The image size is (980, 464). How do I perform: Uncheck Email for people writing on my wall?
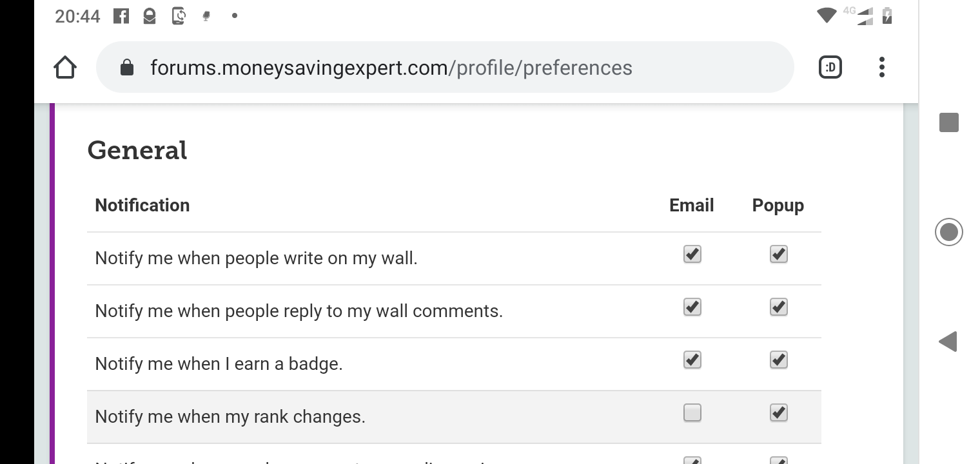point(692,254)
